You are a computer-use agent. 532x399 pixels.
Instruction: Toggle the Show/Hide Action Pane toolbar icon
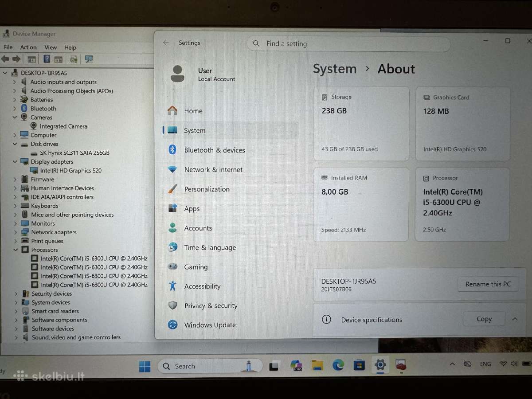tap(58, 59)
